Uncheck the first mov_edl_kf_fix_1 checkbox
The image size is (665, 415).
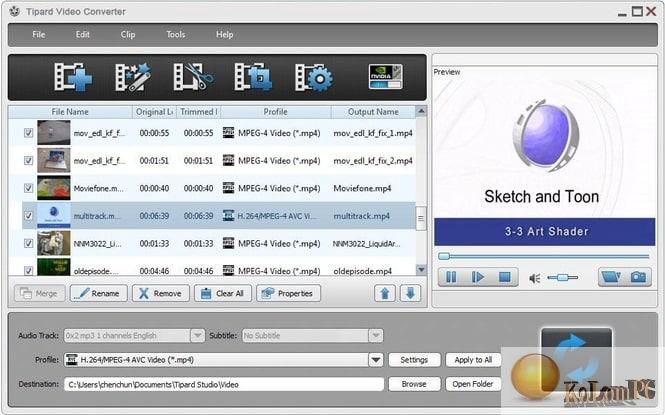[28, 133]
